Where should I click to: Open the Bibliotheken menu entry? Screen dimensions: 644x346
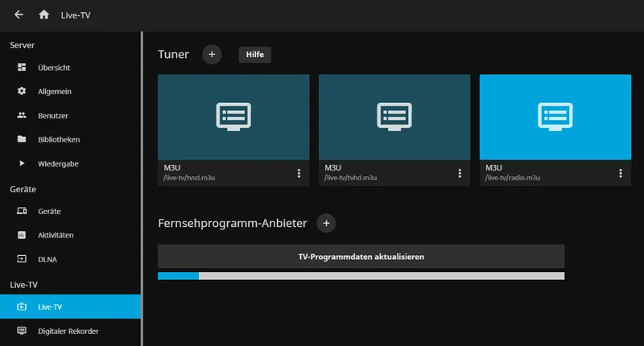click(x=70, y=139)
